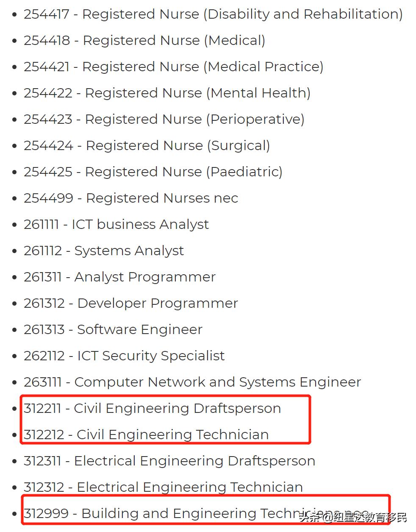Click the 312312 Electrical Engineering Technician entry
This screenshot has width=416, height=532.
163,487
